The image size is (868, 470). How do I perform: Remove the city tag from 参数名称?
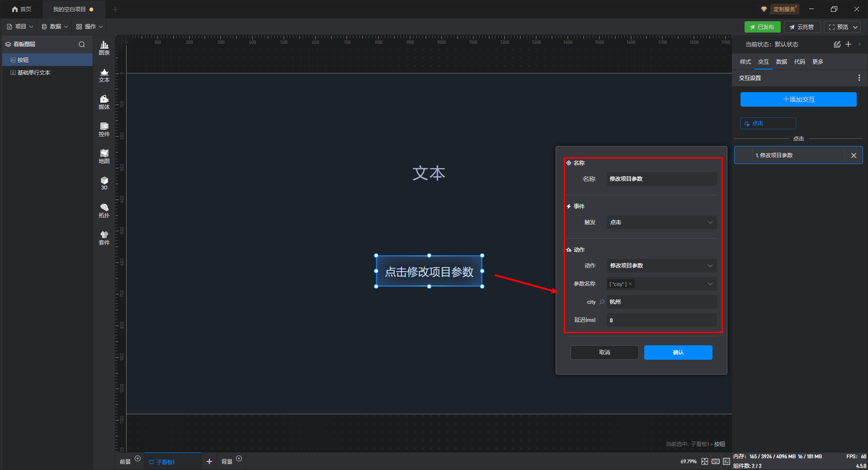coord(630,284)
